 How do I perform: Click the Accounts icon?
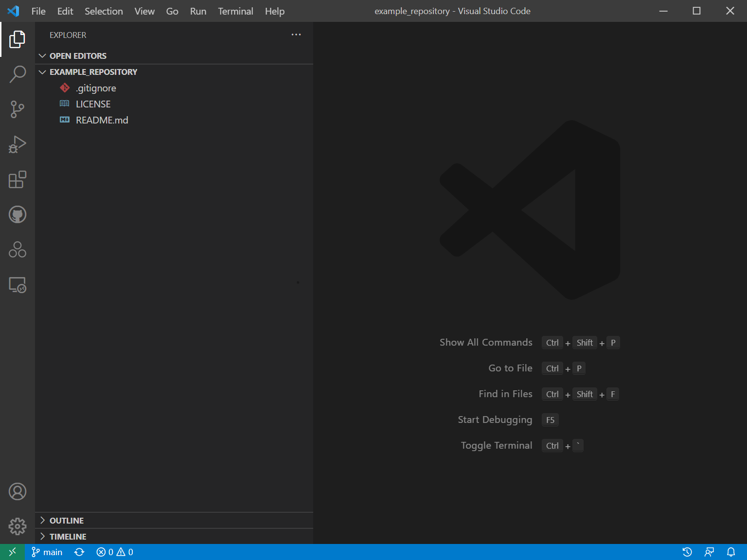pyautogui.click(x=18, y=491)
